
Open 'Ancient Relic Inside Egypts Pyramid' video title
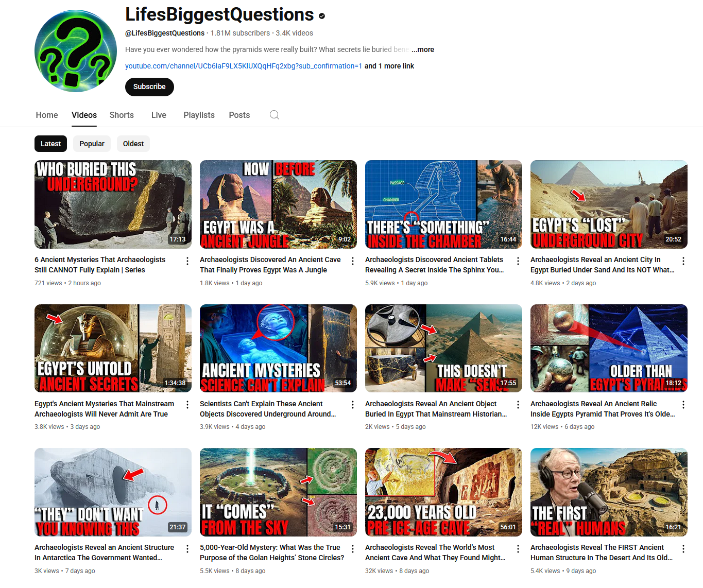pyautogui.click(x=603, y=409)
